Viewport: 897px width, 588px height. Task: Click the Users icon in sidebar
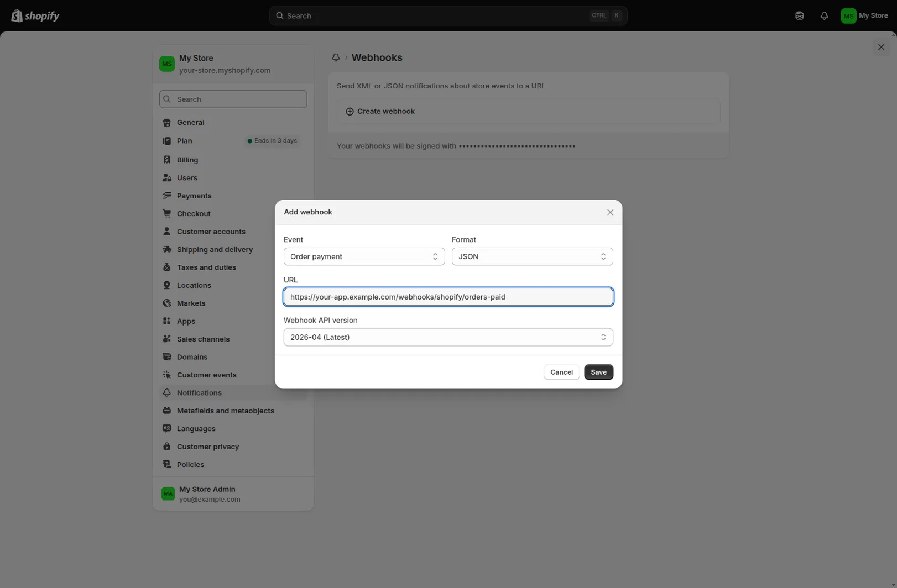[x=166, y=178]
